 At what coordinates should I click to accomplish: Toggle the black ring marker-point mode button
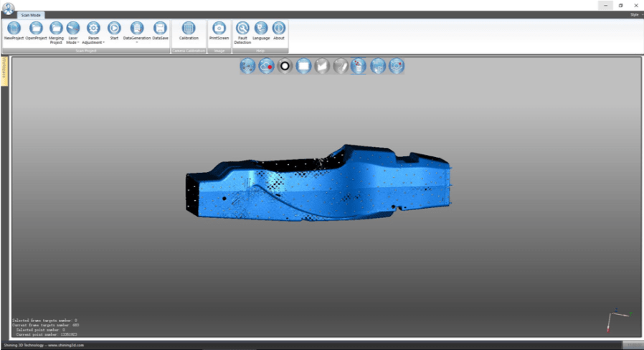[x=285, y=66]
